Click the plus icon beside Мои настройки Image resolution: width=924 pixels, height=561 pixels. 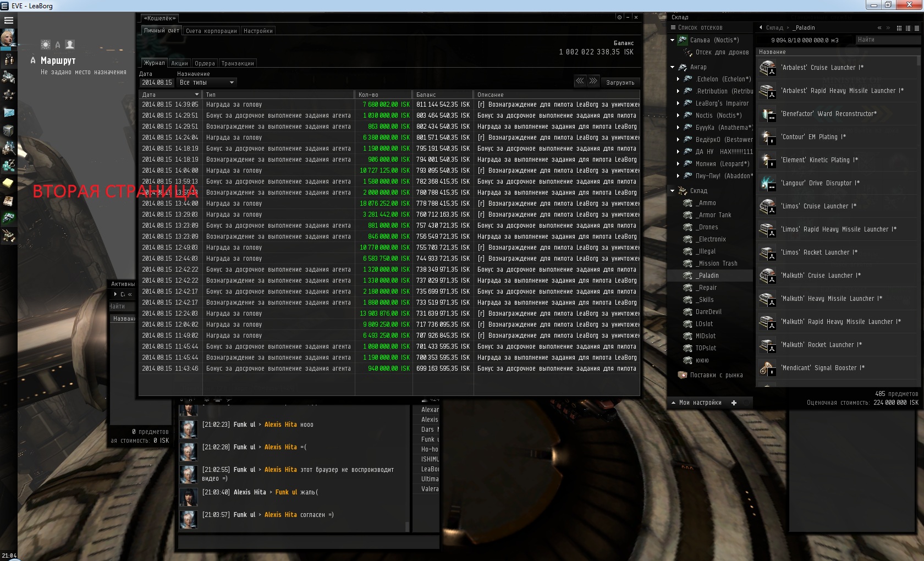(x=734, y=403)
